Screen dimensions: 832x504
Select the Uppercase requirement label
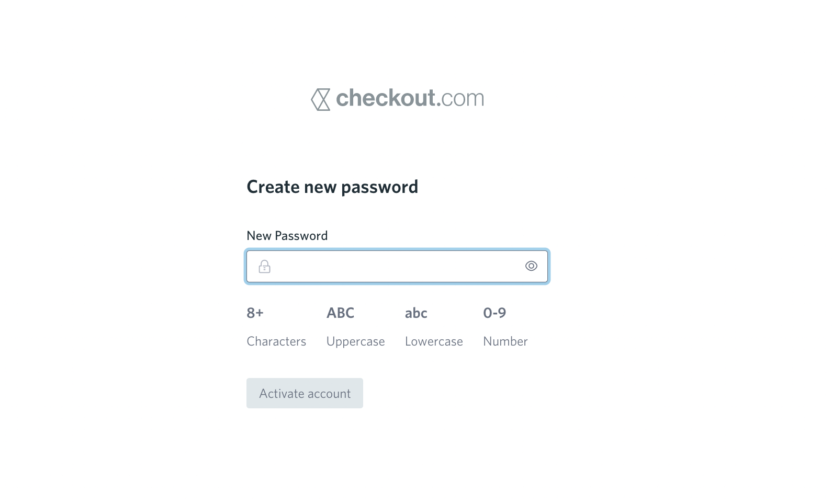click(355, 341)
